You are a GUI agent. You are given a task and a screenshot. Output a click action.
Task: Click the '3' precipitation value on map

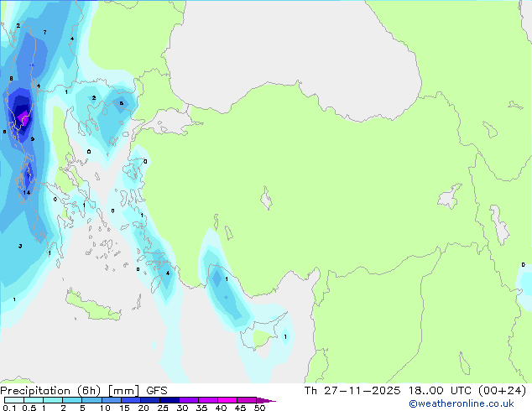20,247
